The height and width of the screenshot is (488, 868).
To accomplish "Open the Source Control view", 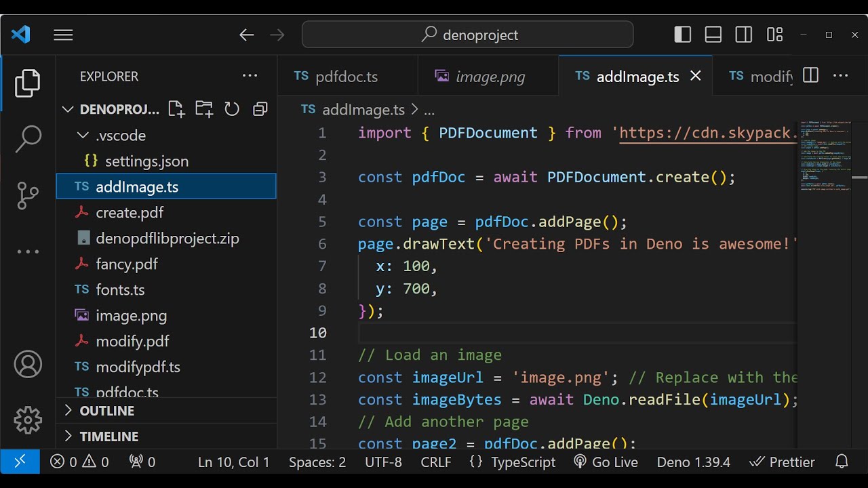I will [28, 196].
